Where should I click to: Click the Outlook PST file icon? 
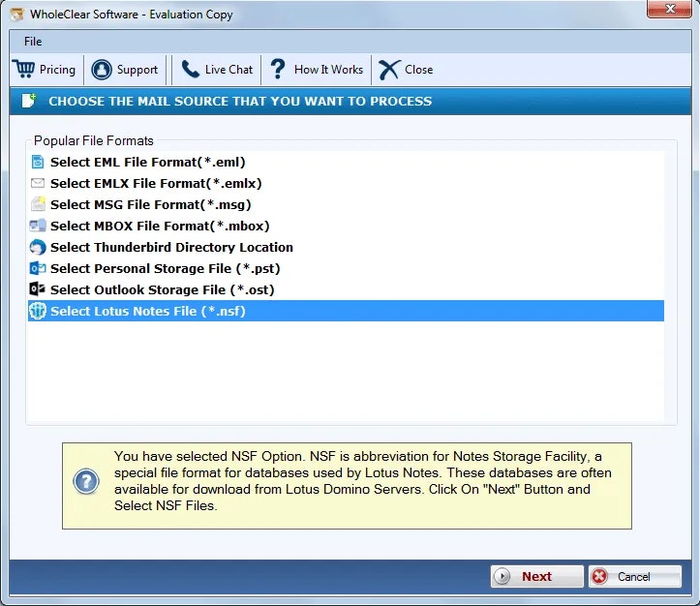pos(38,268)
